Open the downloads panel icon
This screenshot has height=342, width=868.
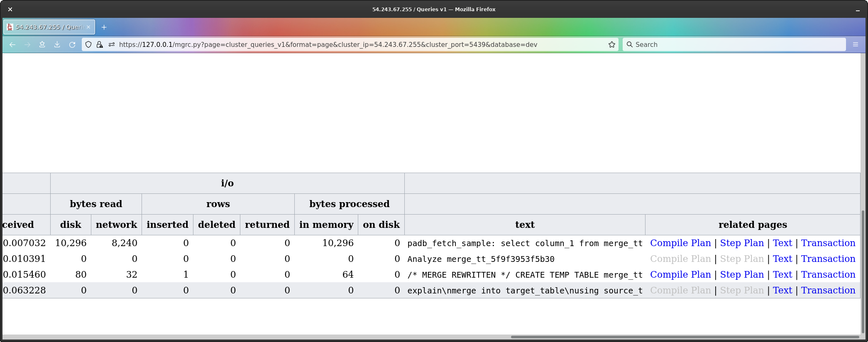pos(57,44)
